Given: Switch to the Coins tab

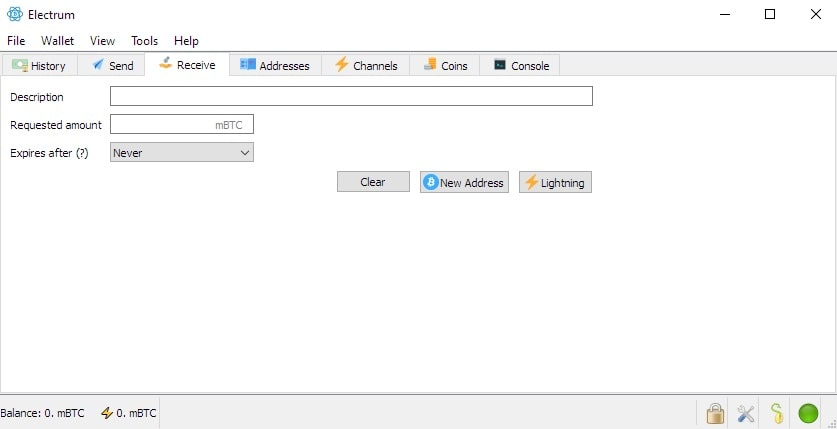Looking at the screenshot, I should click(444, 66).
